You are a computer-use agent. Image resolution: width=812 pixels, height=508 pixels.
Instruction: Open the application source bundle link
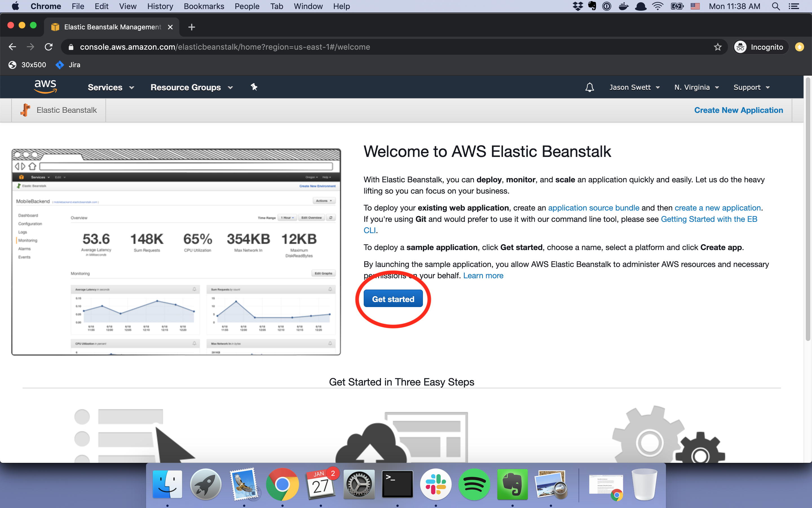[593, 208]
